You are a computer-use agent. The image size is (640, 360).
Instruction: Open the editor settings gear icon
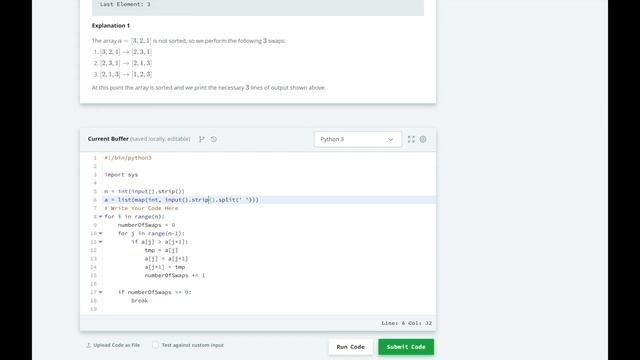[423, 139]
